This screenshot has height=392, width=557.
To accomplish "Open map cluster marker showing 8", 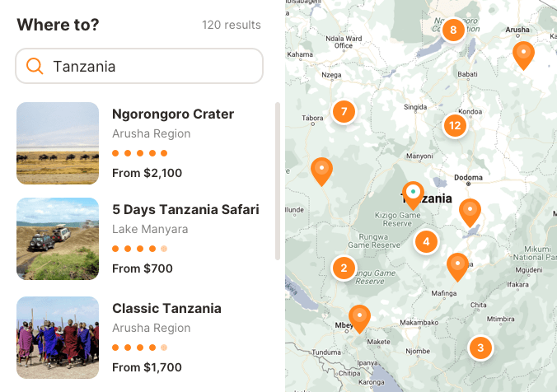I will (x=452, y=30).
